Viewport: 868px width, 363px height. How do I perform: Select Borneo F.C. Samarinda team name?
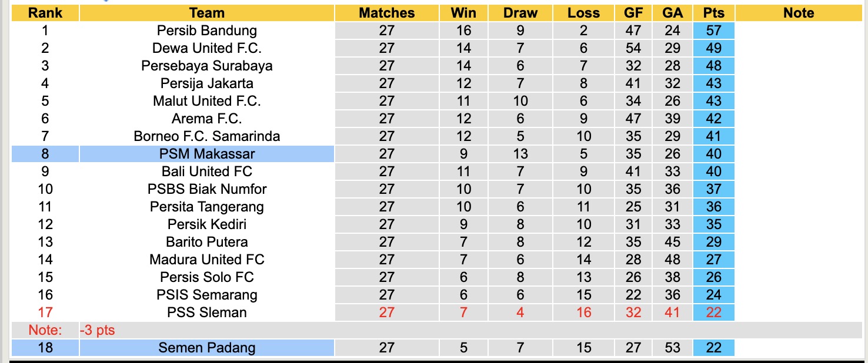point(207,136)
